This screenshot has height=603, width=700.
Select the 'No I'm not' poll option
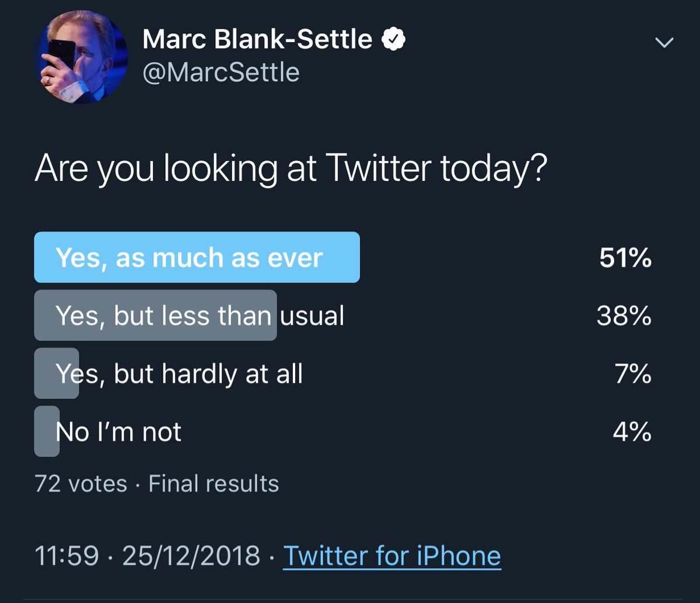(x=344, y=431)
